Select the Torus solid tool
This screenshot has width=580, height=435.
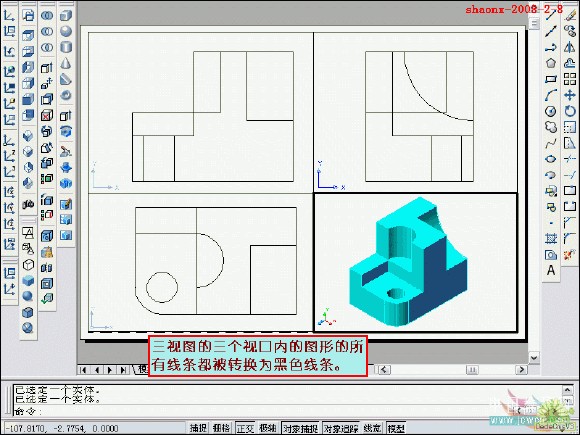coord(66,95)
